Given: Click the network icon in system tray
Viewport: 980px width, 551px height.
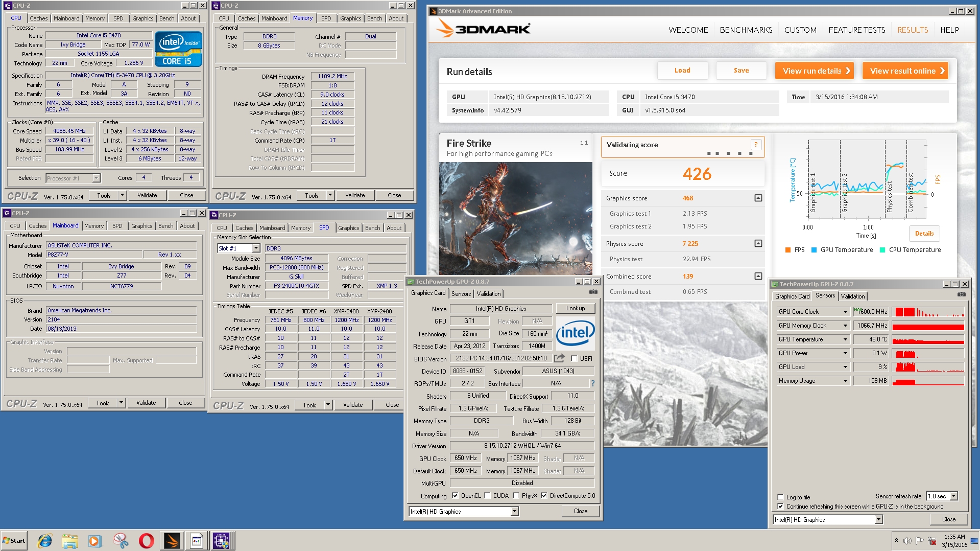Looking at the screenshot, I should tap(932, 541).
